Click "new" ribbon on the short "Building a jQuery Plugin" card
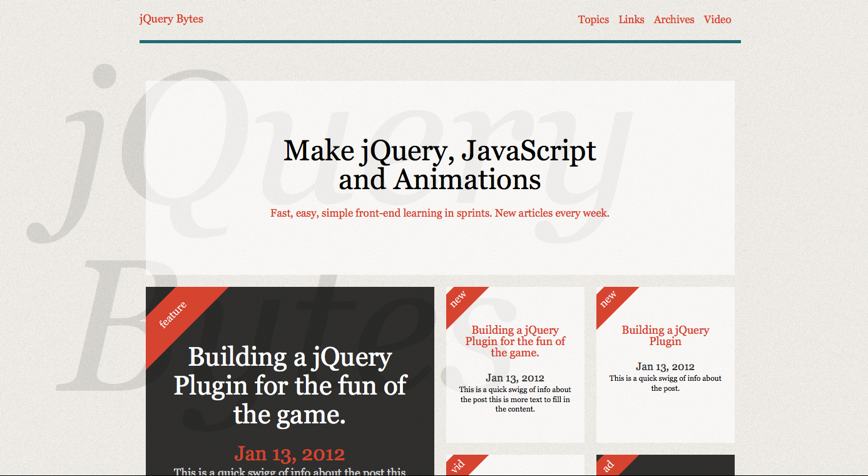The width and height of the screenshot is (868, 476). point(610,301)
